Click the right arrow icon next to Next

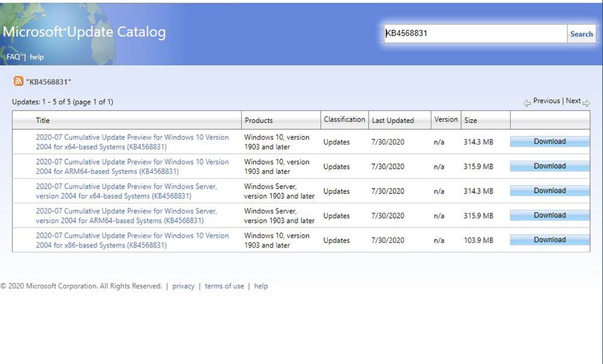pyautogui.click(x=586, y=102)
